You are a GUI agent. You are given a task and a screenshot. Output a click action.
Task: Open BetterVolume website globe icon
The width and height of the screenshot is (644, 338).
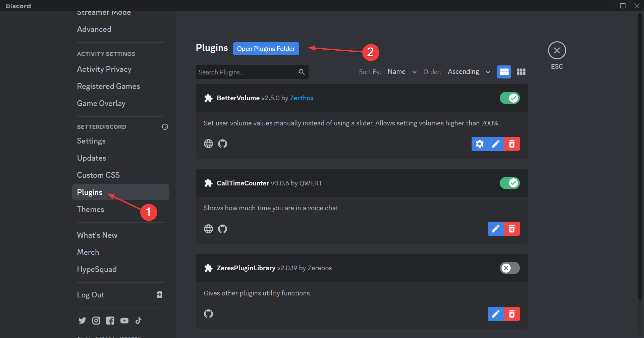click(208, 144)
